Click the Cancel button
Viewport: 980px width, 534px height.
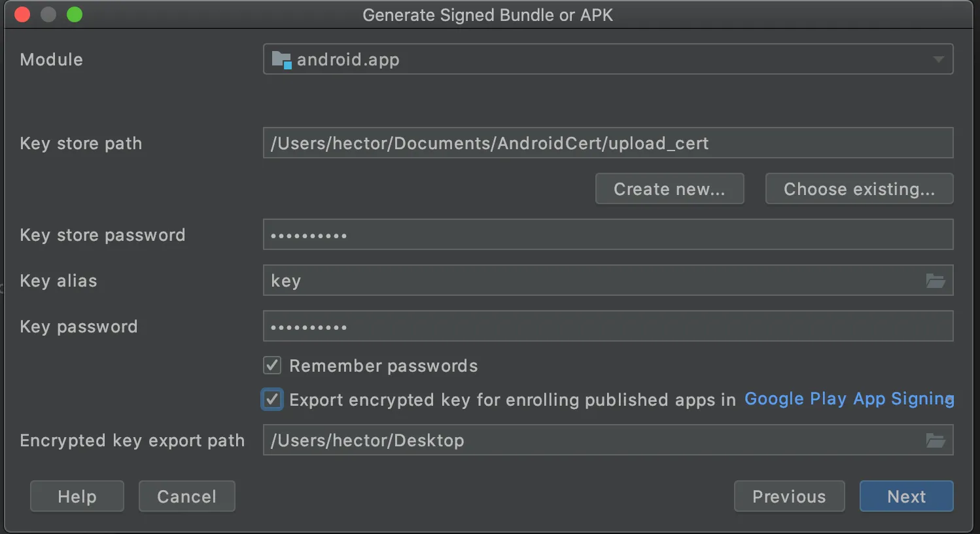pyautogui.click(x=186, y=497)
